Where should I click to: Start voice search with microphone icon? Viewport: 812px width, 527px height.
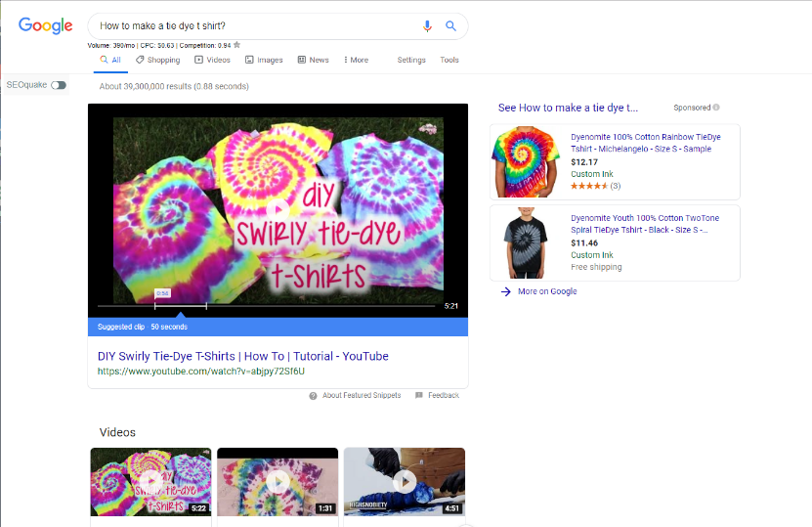click(x=427, y=25)
